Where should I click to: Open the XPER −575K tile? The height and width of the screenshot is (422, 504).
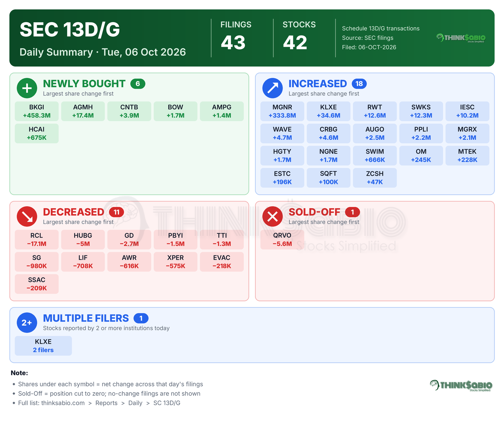click(175, 262)
